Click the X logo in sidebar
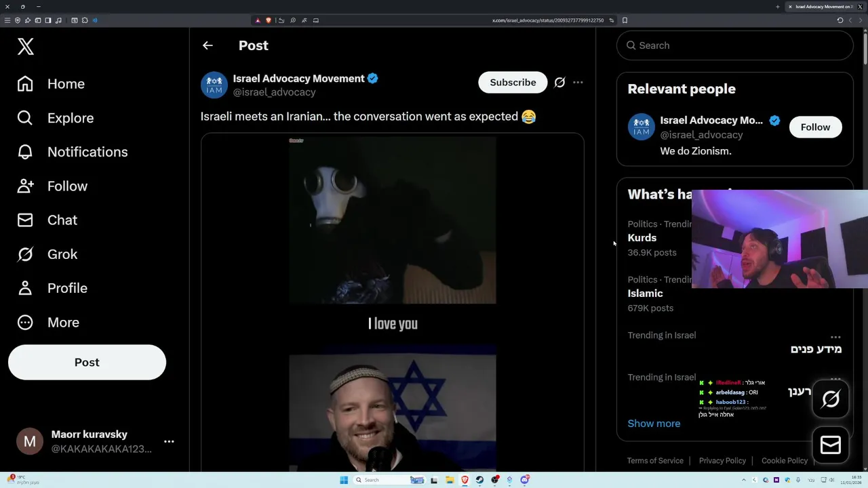Screen dimensions: 868x488 (26, 46)
